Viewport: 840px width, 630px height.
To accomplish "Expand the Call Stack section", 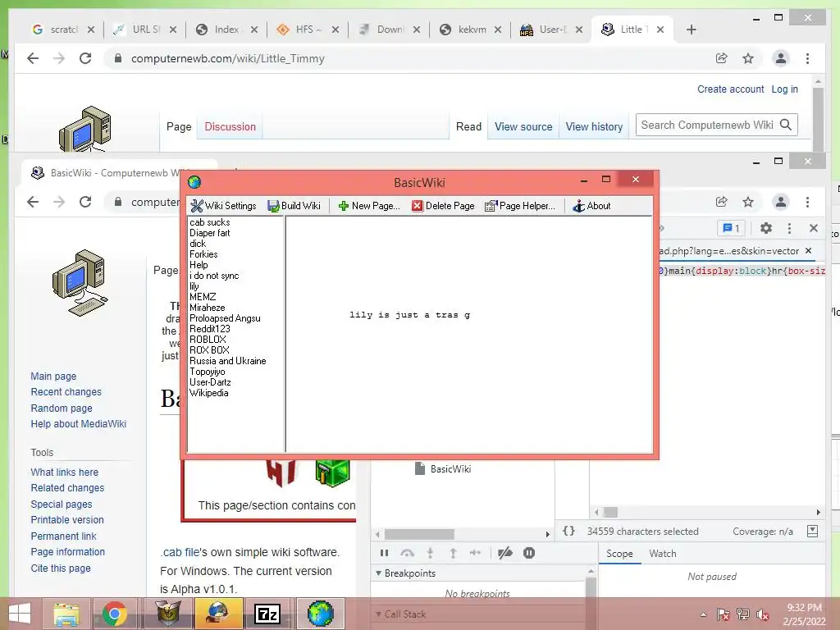I will [377, 614].
